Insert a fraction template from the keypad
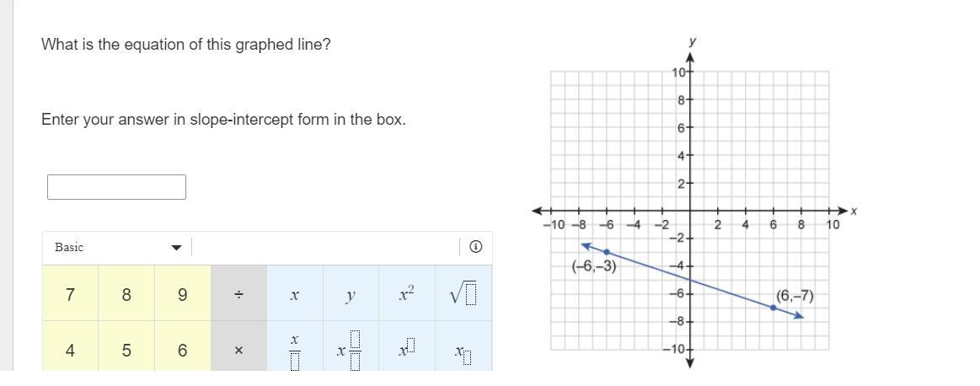This screenshot has height=386, width=980. pos(295,350)
